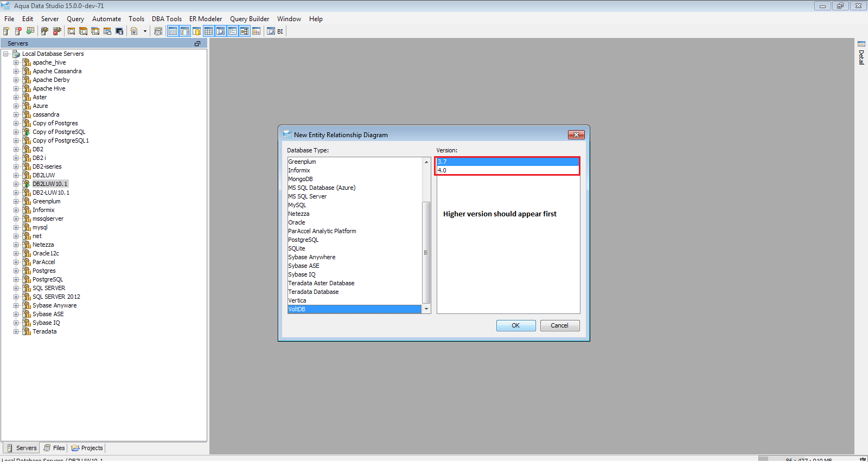This screenshot has width=868, height=462.
Task: Expand the Oracle12c server node
Action: pos(16,253)
